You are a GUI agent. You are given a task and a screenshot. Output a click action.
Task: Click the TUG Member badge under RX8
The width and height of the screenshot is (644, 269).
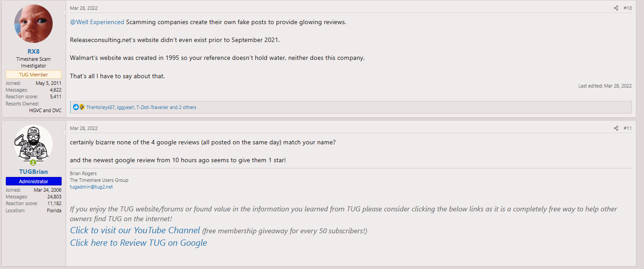(33, 75)
